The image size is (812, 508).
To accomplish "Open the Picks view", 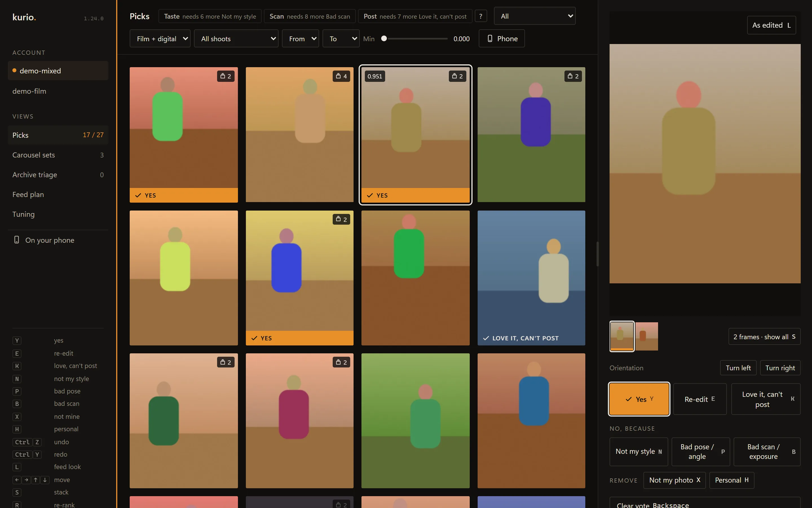I will coord(58,135).
